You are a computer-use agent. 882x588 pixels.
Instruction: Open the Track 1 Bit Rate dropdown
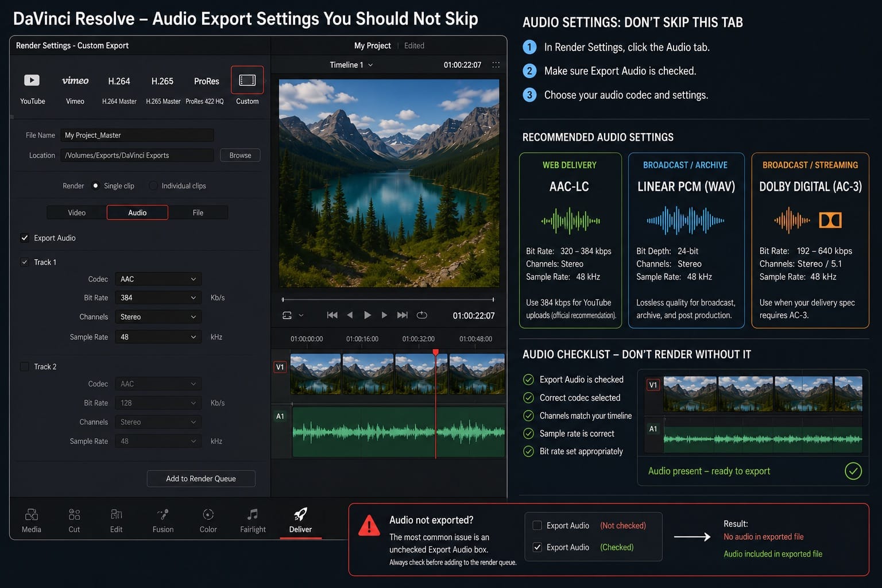tap(158, 297)
